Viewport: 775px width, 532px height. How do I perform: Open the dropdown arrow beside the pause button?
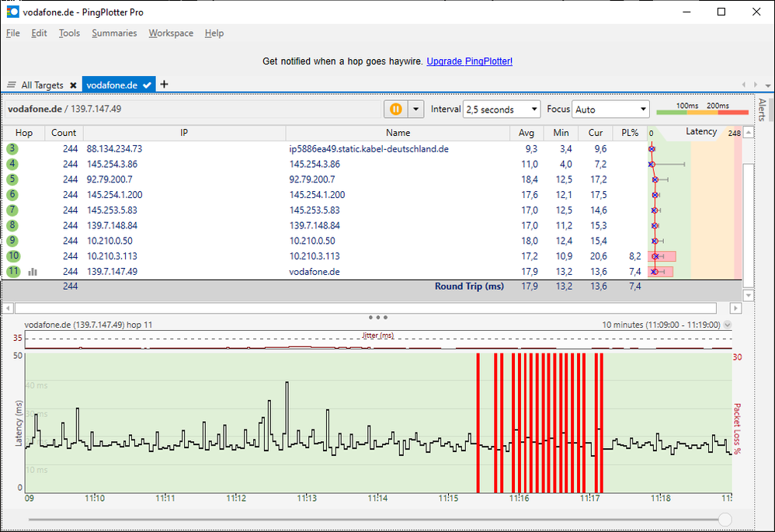point(416,110)
